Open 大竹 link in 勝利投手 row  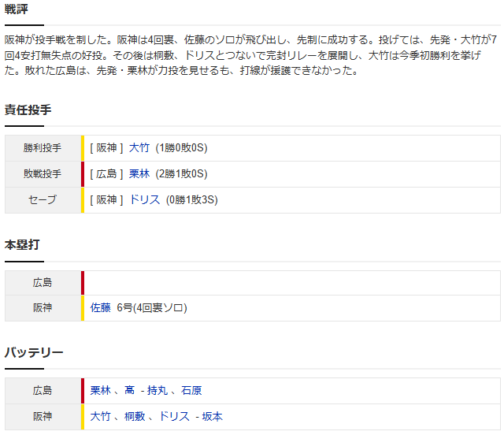point(139,148)
